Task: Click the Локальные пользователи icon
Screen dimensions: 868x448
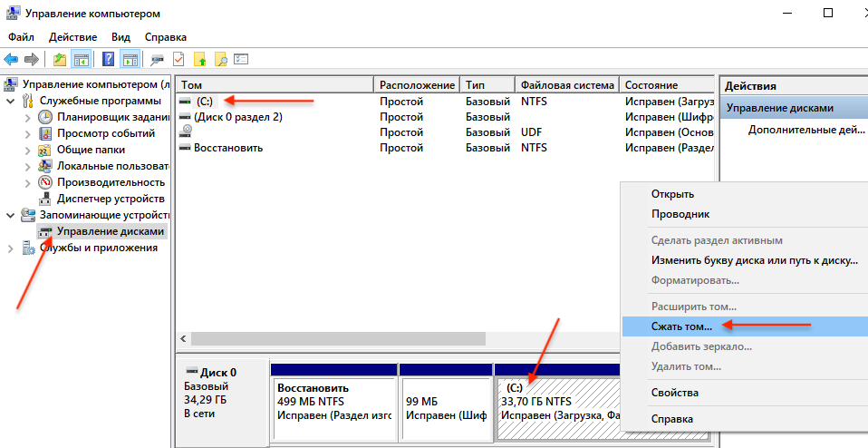Action: coord(44,166)
